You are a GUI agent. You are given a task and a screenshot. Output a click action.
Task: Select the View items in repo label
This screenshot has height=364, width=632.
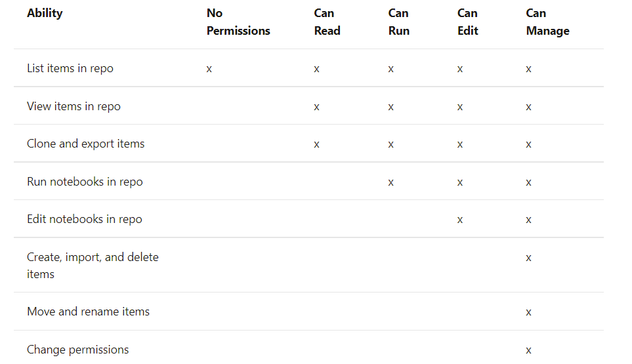[x=74, y=106]
